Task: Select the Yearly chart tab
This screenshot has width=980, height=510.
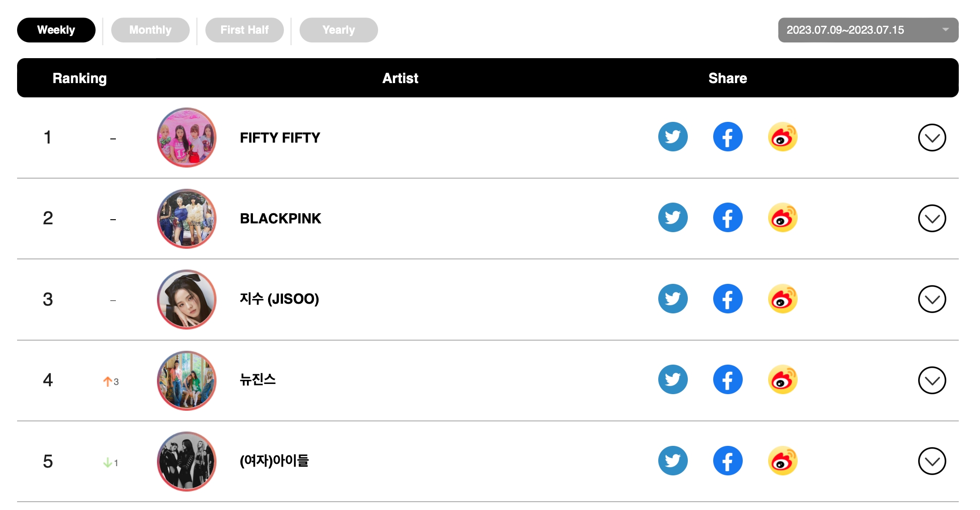Action: [x=338, y=30]
